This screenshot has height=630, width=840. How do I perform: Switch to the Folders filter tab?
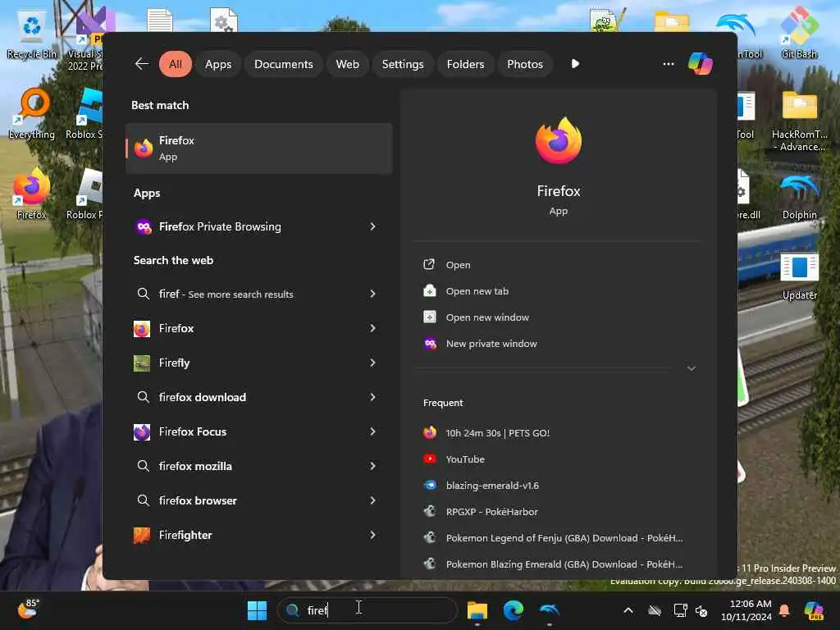click(x=465, y=64)
